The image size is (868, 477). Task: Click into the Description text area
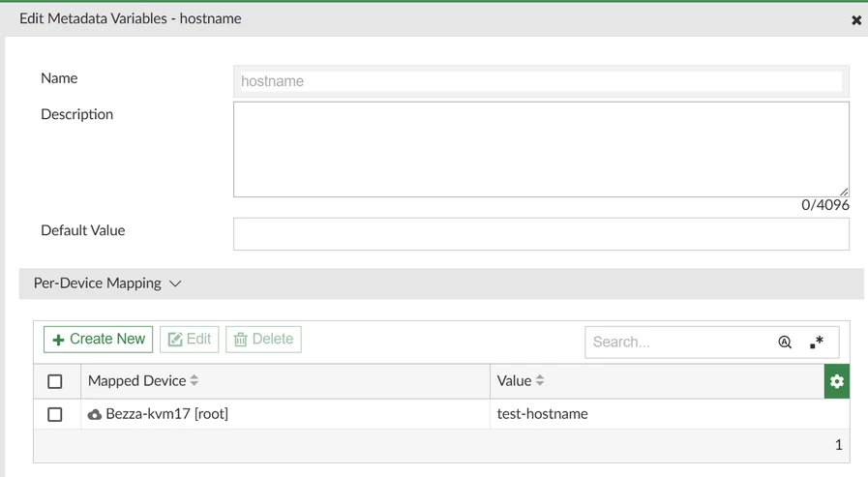point(541,149)
